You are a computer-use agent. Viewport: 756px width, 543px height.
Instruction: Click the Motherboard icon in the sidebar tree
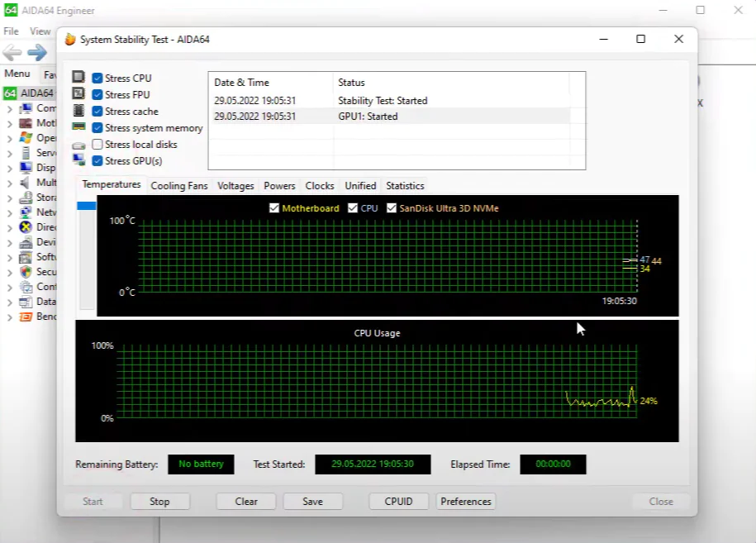[x=26, y=123]
